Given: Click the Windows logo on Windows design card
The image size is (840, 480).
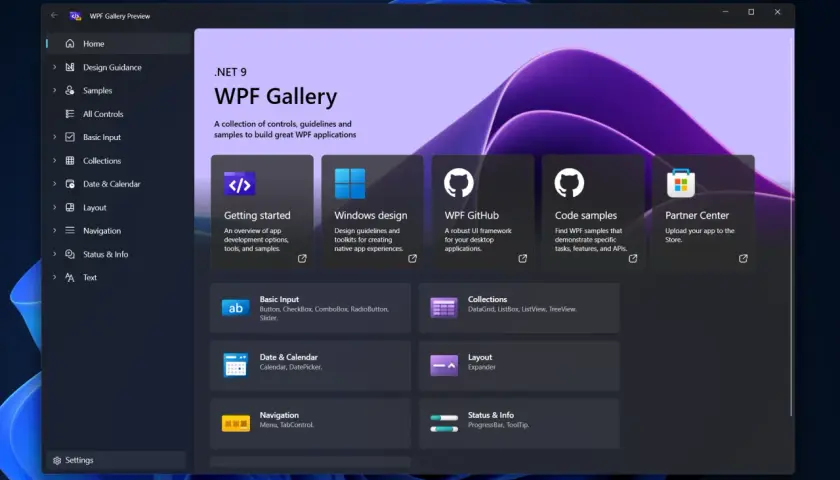Looking at the screenshot, I should click(350, 183).
